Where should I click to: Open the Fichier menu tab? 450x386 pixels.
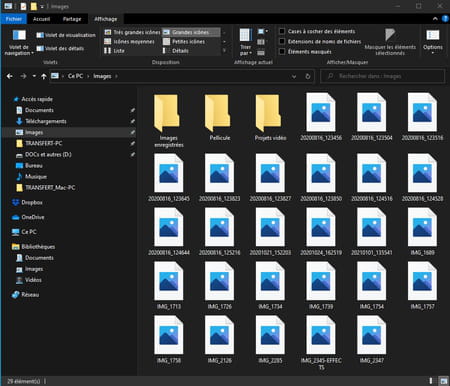14,19
